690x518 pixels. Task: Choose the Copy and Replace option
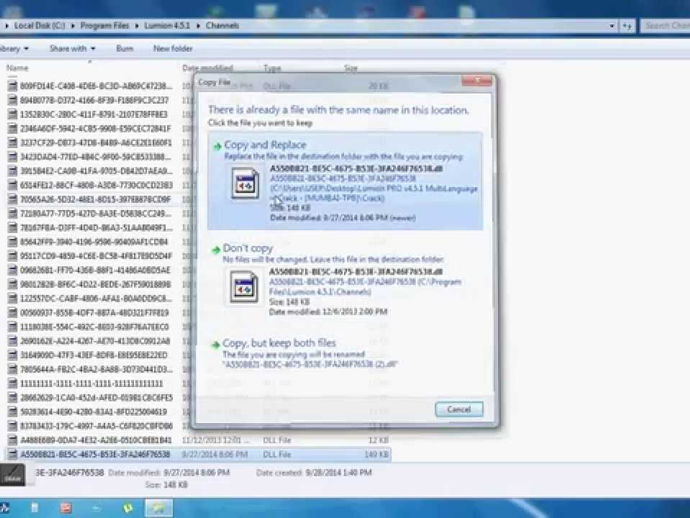click(345, 181)
